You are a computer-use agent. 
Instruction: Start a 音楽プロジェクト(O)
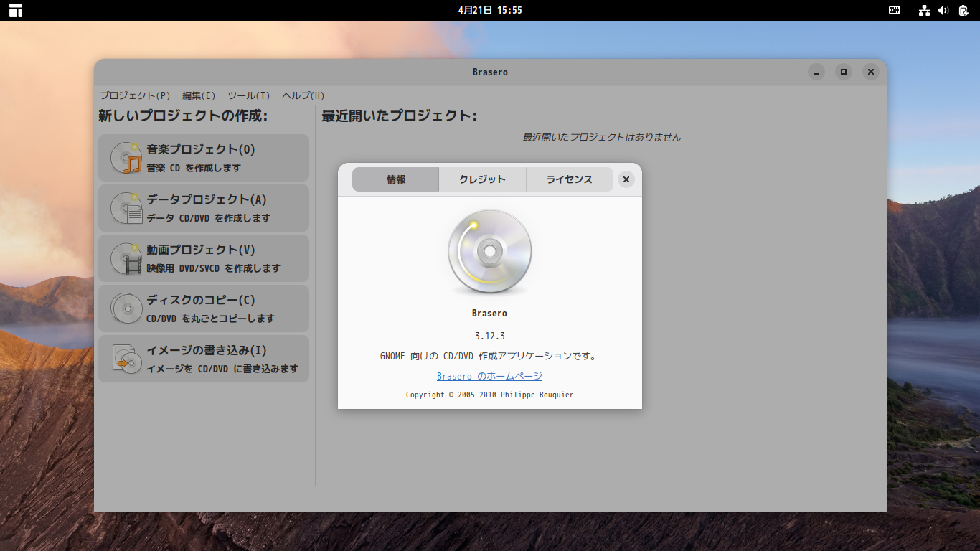pyautogui.click(x=204, y=158)
